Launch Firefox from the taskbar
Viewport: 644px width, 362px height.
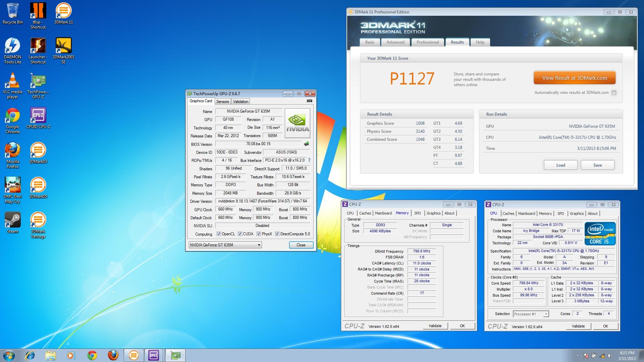113,355
